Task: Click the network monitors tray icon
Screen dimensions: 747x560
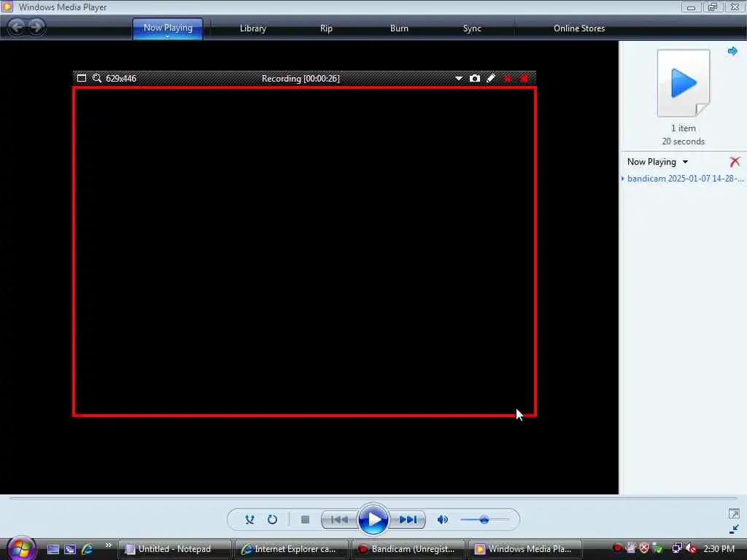Action: pos(676,548)
